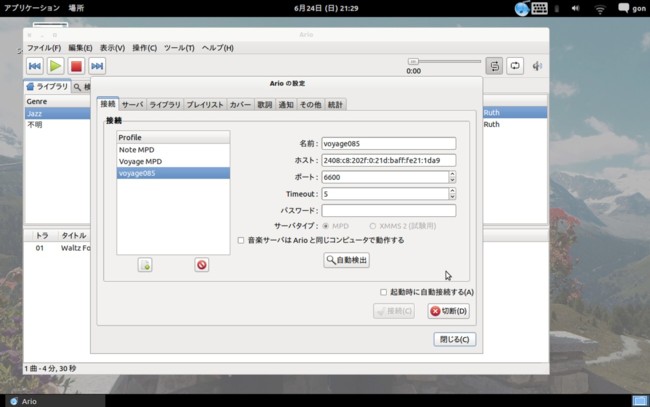
Task: Open the Wi-Fi network indicator
Action: [x=600, y=9]
